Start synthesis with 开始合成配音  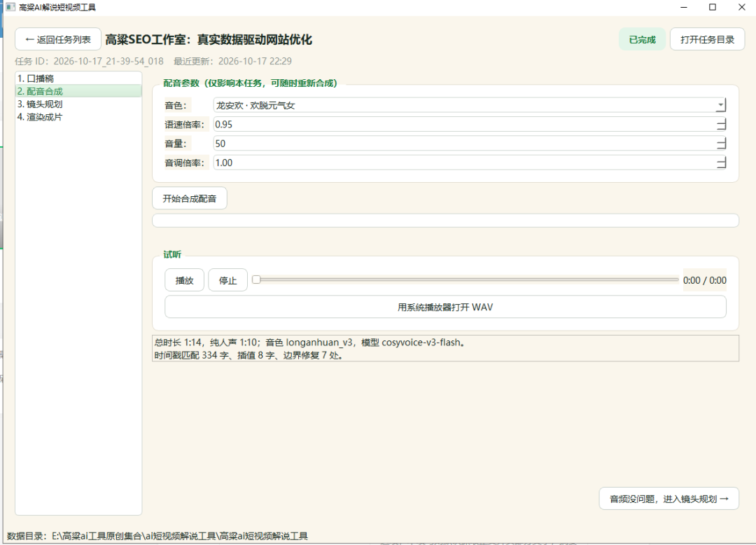190,198
